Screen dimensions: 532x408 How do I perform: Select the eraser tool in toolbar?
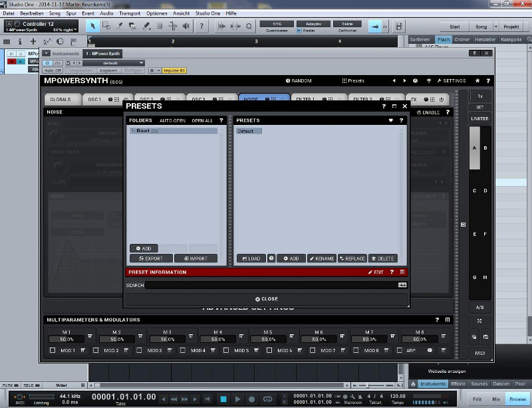[x=132, y=26]
